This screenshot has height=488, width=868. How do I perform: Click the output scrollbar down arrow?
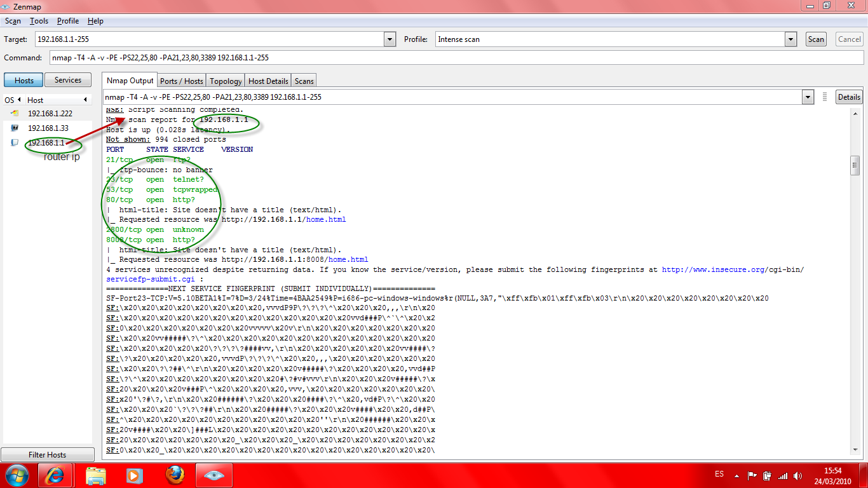coord(855,450)
